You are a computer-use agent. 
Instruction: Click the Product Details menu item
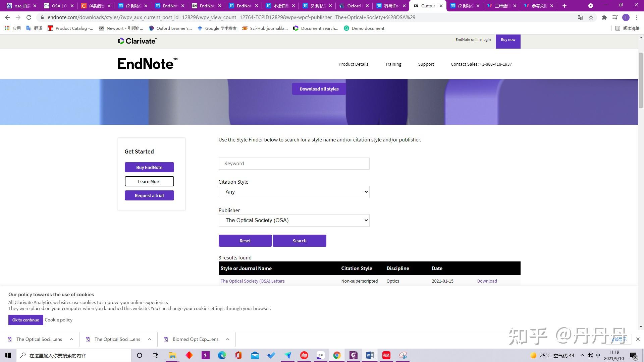(x=354, y=64)
